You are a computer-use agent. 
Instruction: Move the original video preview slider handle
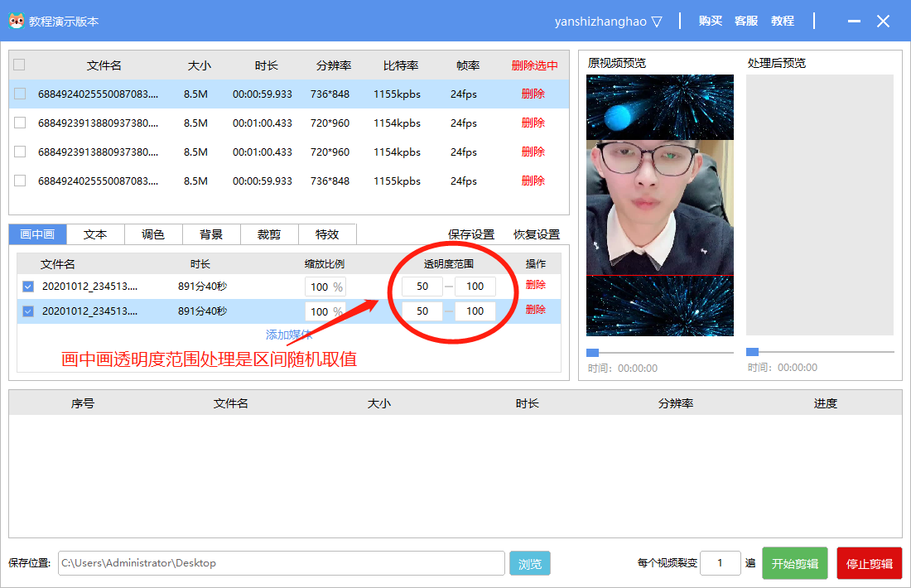pyautogui.click(x=593, y=353)
